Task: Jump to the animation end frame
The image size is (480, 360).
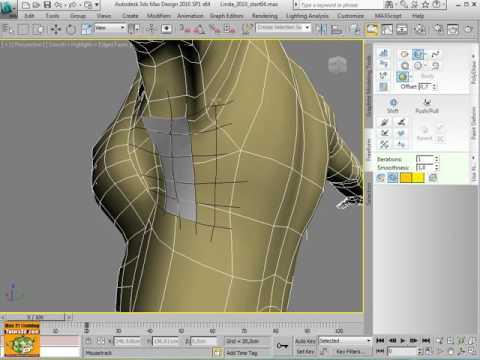Action: [426, 341]
